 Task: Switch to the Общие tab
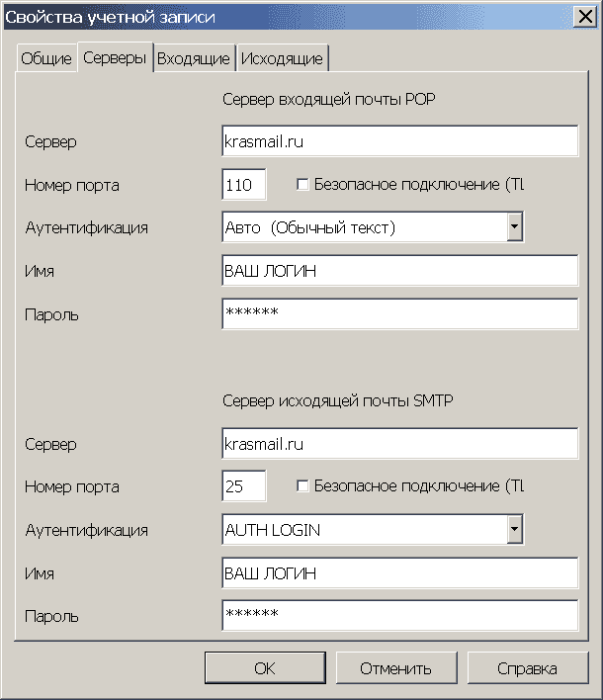click(x=46, y=58)
